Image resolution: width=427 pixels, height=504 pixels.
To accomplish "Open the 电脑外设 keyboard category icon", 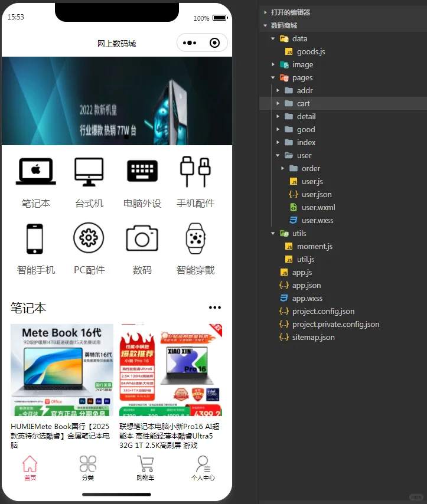I will pos(142,171).
